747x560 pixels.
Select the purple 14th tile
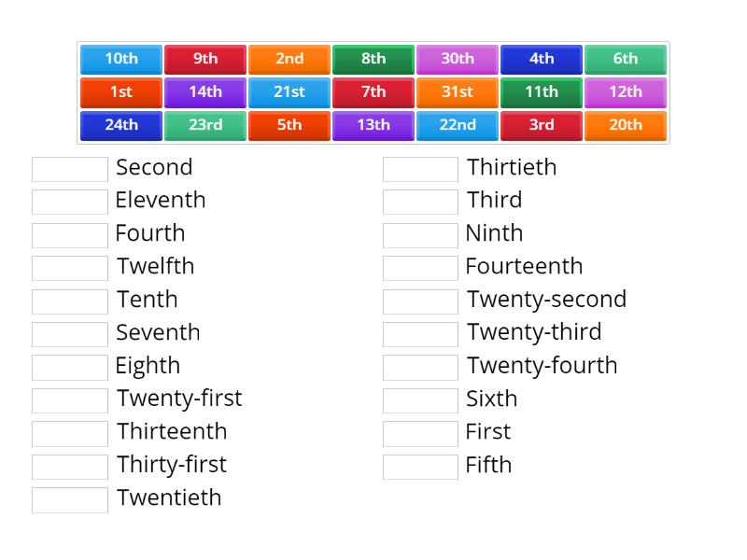204,91
